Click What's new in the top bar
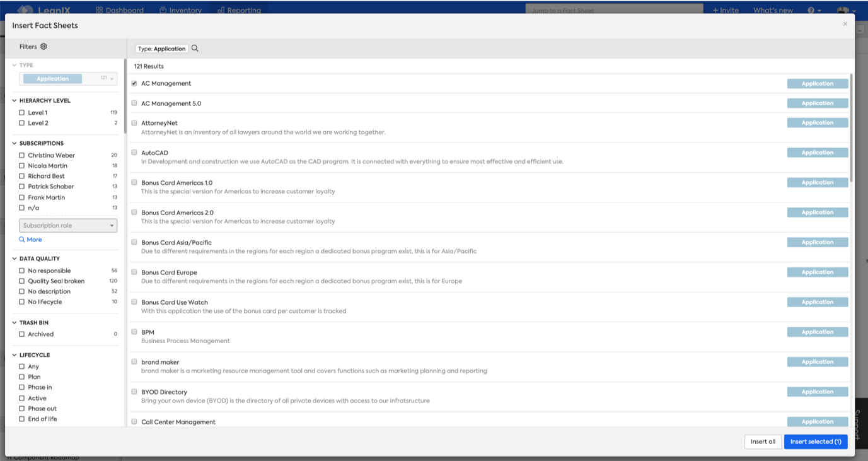Screen dimensions: 868x461 pyautogui.click(x=773, y=10)
